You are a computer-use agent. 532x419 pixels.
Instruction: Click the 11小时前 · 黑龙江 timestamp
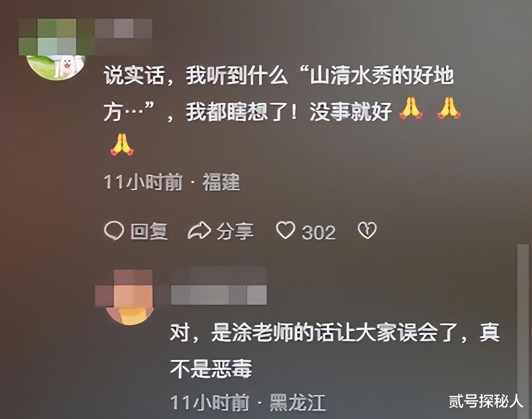point(248,402)
